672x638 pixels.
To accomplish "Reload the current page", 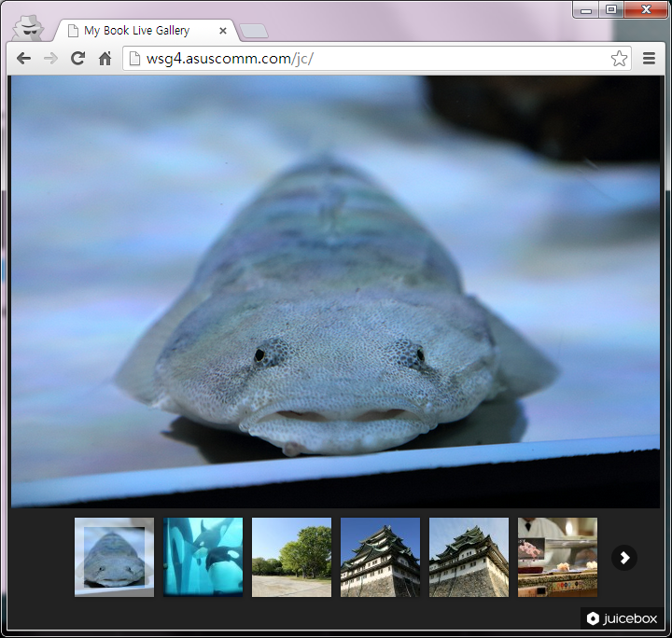I will coord(77,59).
